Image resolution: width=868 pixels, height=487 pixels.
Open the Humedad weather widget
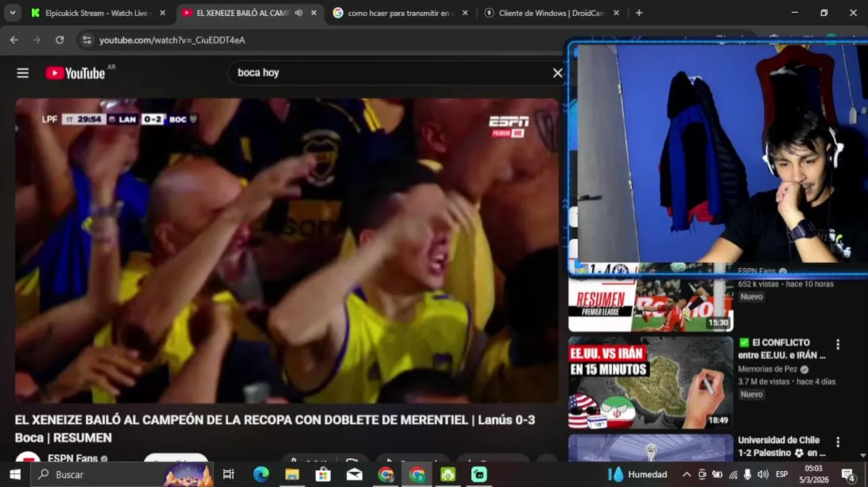coord(638,475)
